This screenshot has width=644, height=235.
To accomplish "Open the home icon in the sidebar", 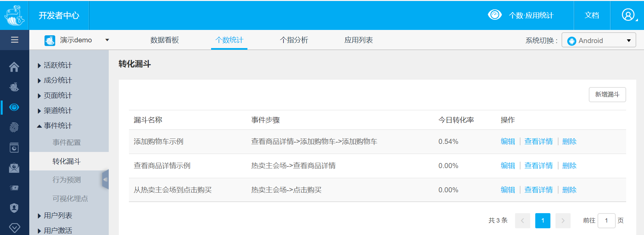I will pyautogui.click(x=14, y=67).
